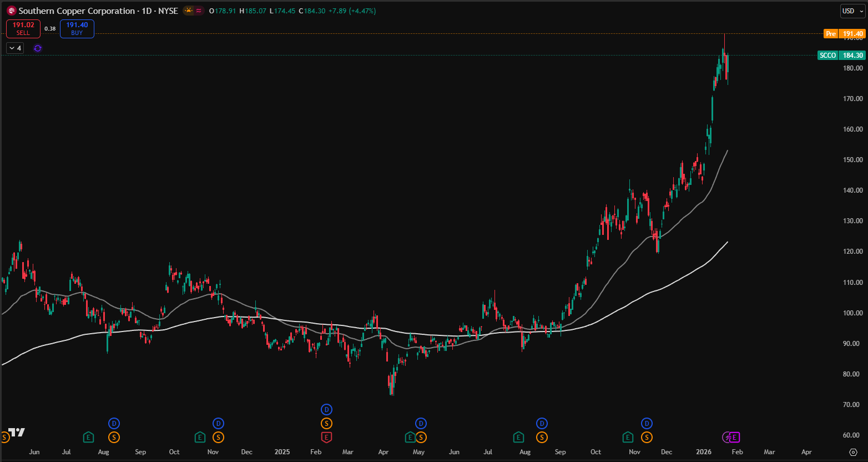Click the TradingView logo
Image resolution: width=868 pixels, height=462 pixels.
pyautogui.click(x=17, y=433)
